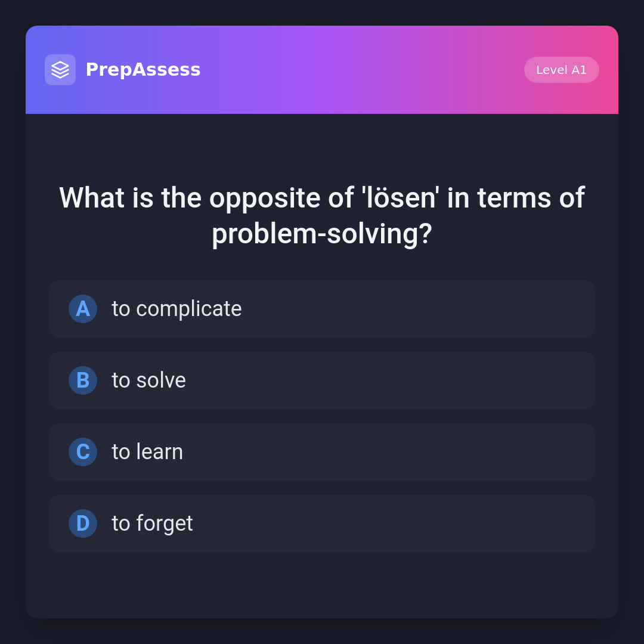Click the PrepAssess stacked layers logo icon
Image resolution: width=644 pixels, height=644 pixels.
(60, 70)
